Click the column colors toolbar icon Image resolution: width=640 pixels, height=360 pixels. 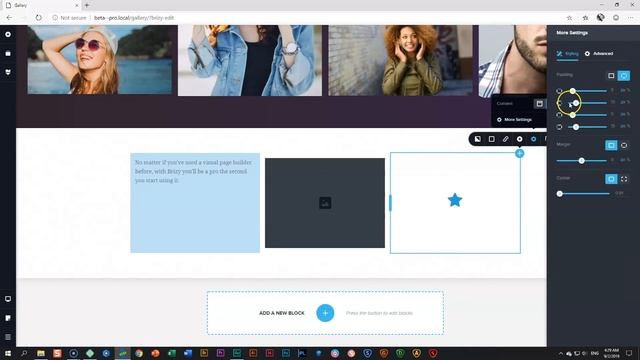point(478,139)
